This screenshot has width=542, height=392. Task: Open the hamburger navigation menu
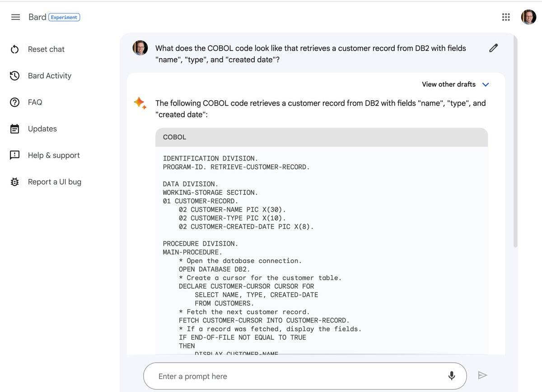pyautogui.click(x=15, y=17)
